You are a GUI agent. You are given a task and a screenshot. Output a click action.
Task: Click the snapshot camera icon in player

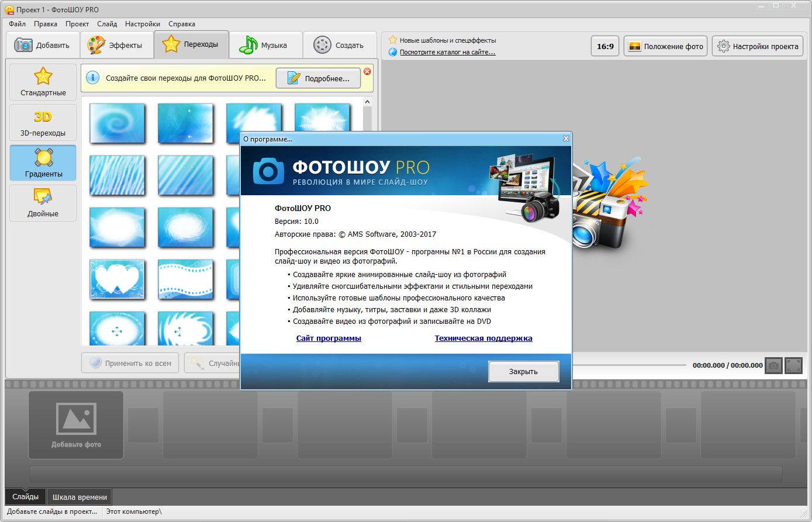coord(773,365)
